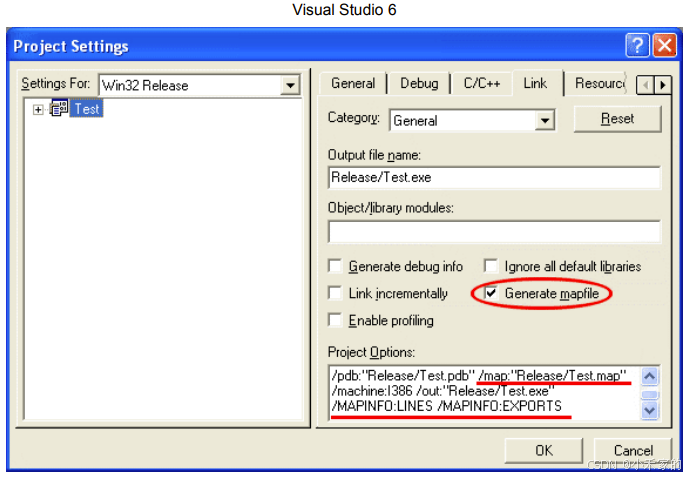The image size is (691, 479).
Task: Switch to the General tab
Action: [x=353, y=83]
